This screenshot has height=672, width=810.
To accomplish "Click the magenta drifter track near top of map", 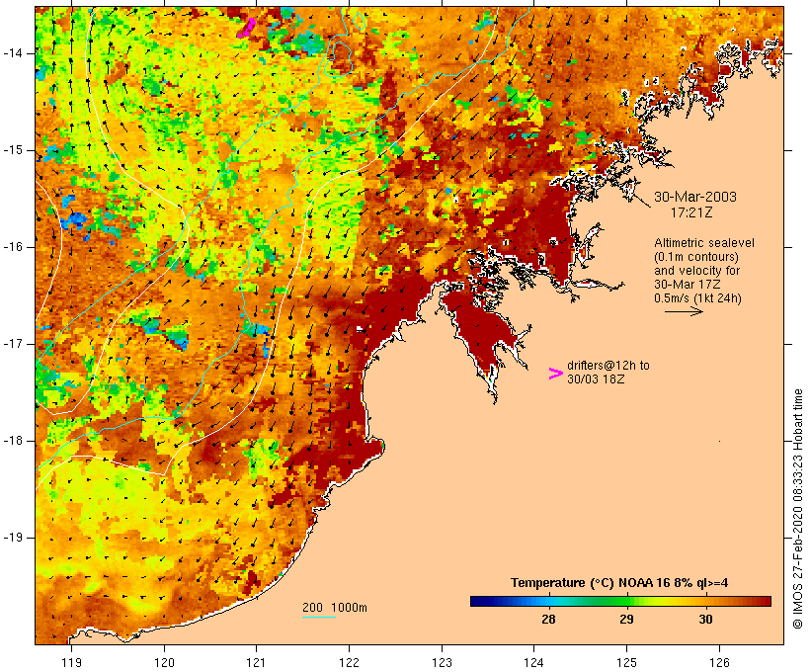I will 247,28.
